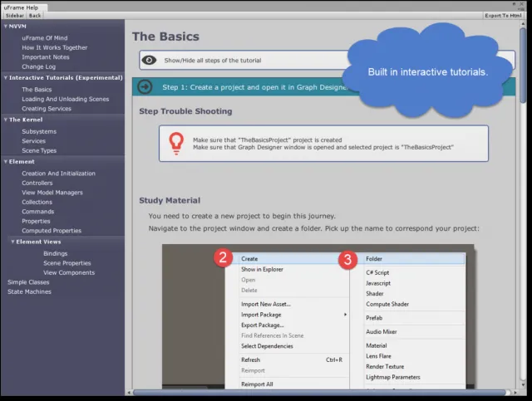Toggle the eye icon to show/hide steps

[149, 61]
